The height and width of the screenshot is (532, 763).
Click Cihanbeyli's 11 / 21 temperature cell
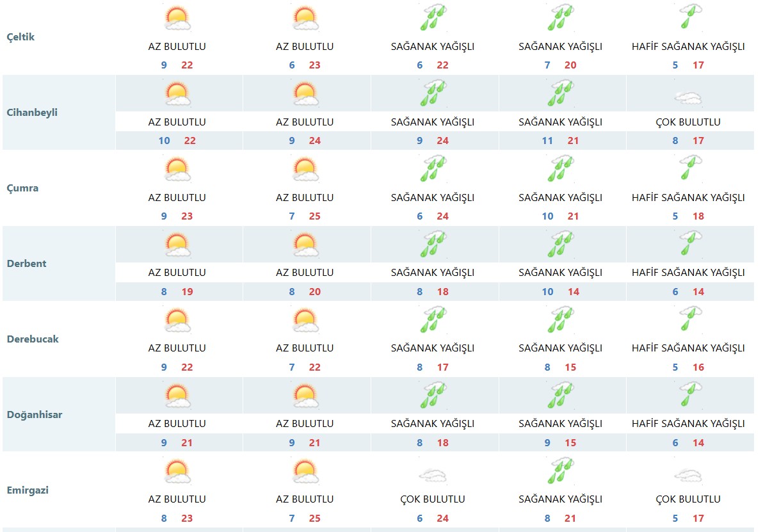[x=560, y=141]
